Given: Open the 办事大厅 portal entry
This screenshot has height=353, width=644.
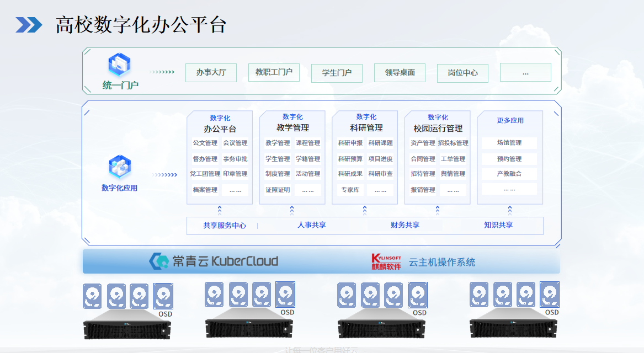Looking at the screenshot, I should 211,72.
